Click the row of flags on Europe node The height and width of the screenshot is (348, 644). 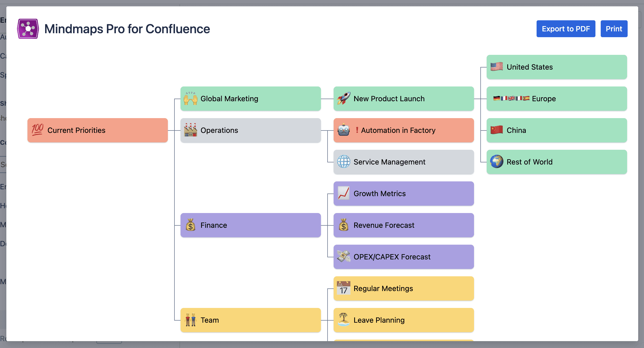(x=512, y=98)
